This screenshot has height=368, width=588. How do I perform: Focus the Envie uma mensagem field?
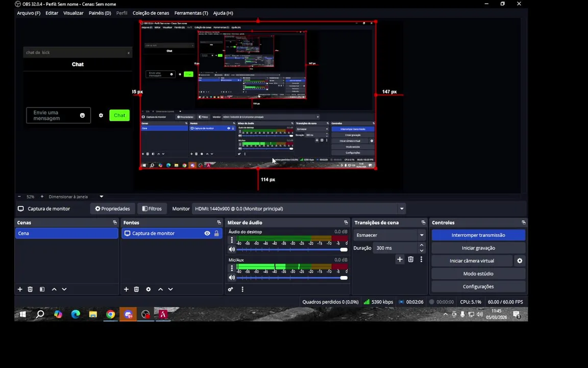59,116
